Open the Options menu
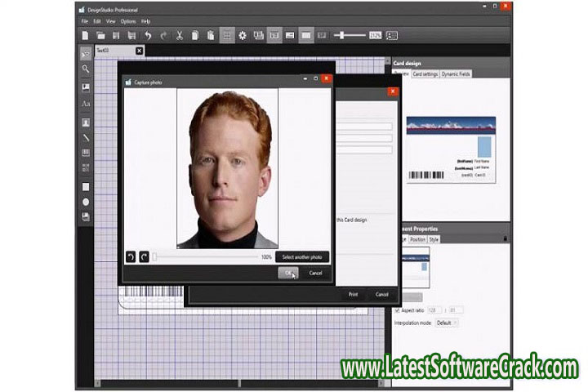Image resolution: width=588 pixels, height=392 pixels. tap(128, 21)
